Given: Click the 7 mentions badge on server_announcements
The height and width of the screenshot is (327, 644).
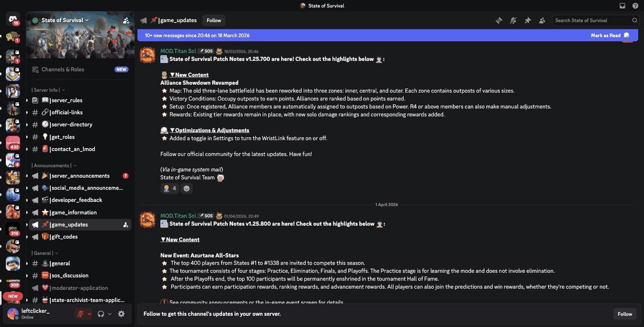Looking at the screenshot, I should coord(125,176).
